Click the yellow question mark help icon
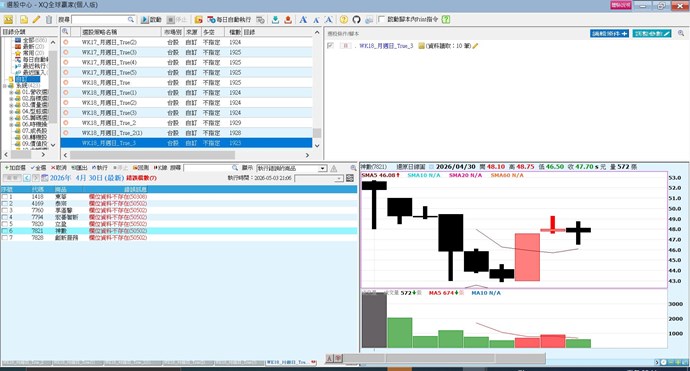This screenshot has width=690, height=371. coord(344,20)
